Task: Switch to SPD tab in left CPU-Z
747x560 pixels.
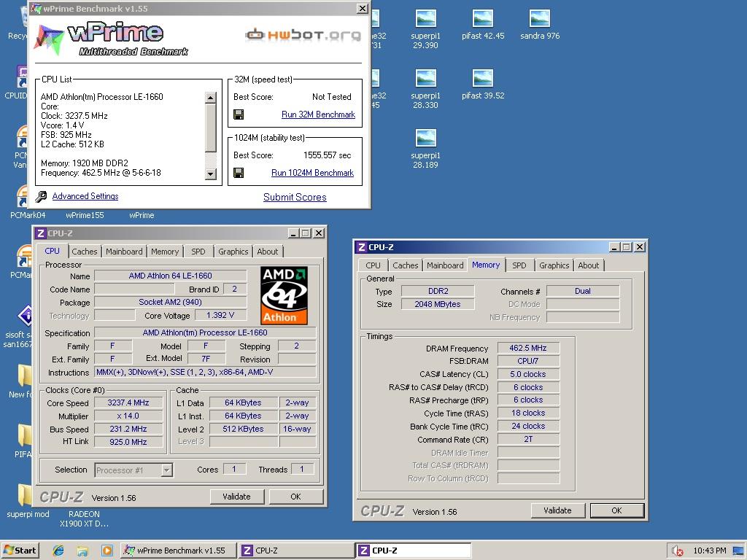Action: click(x=198, y=252)
